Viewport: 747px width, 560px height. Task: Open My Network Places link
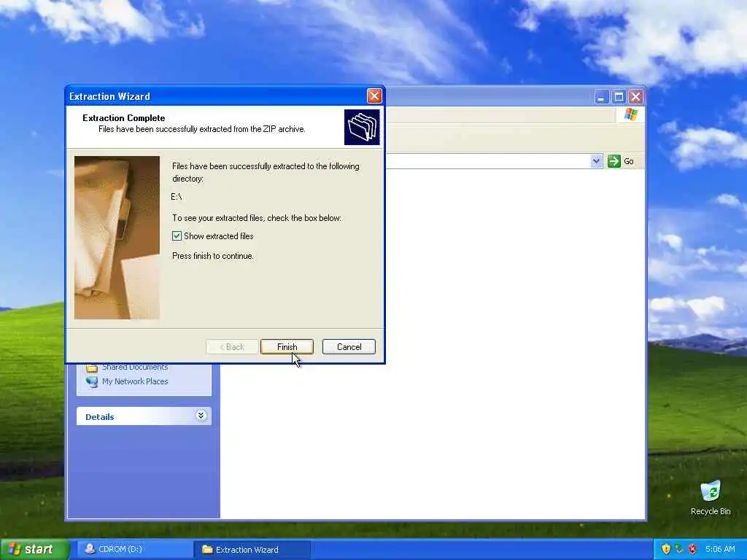coord(135,381)
